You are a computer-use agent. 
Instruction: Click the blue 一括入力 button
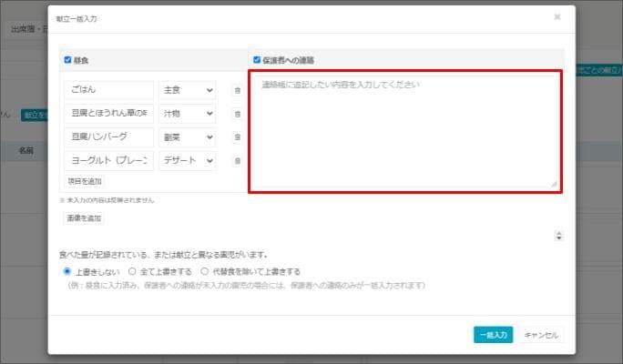pyautogui.click(x=495, y=334)
